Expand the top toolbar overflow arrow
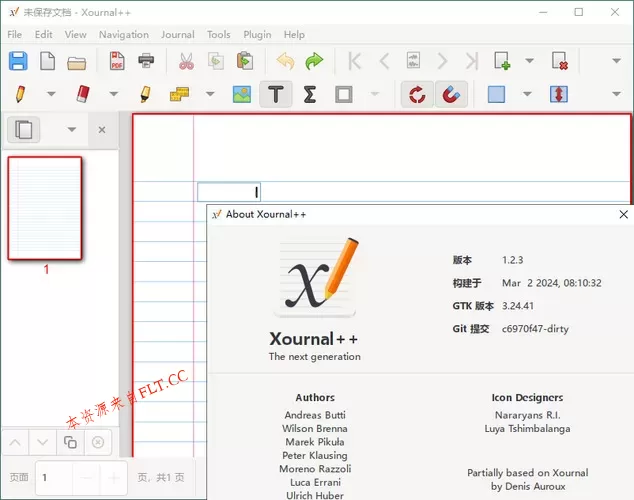The height and width of the screenshot is (500, 634). pyautogui.click(x=616, y=61)
